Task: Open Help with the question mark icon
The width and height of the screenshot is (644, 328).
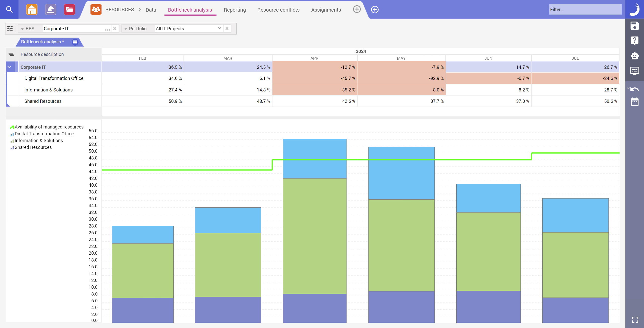Action: 634,40
